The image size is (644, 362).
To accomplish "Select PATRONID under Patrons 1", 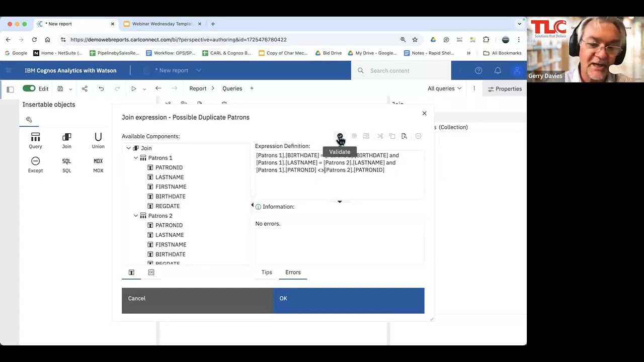I will click(169, 167).
